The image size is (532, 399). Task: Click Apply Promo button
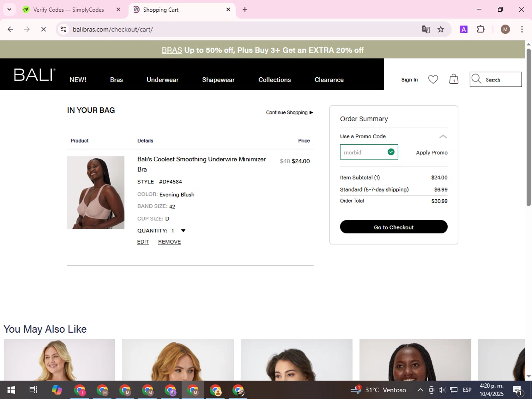(x=432, y=153)
